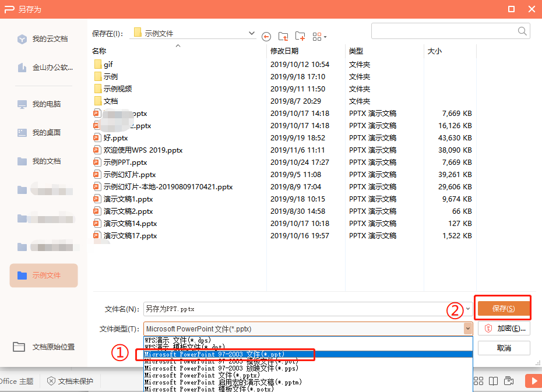Sort files by 大小 column
This screenshot has height=392, width=542.
(435, 51)
